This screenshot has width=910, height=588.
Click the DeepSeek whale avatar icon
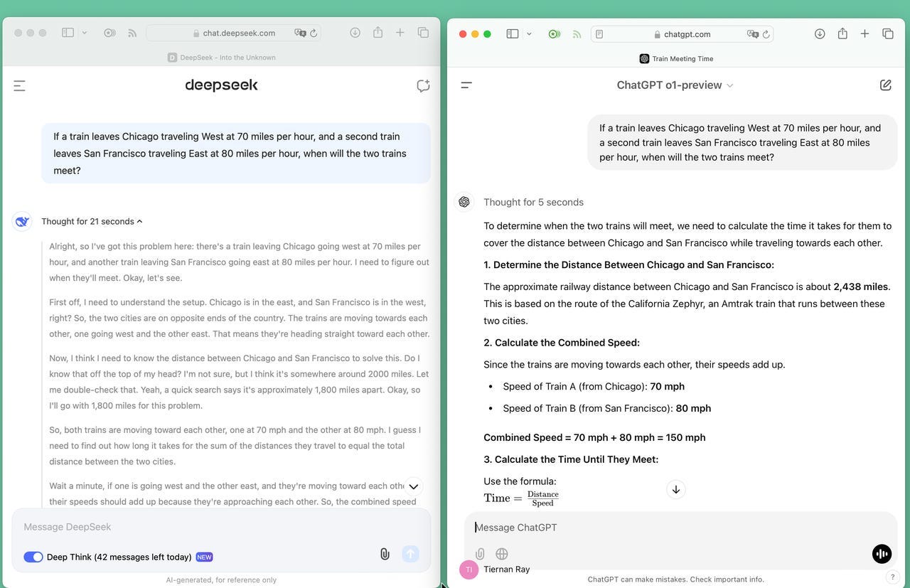coord(22,221)
